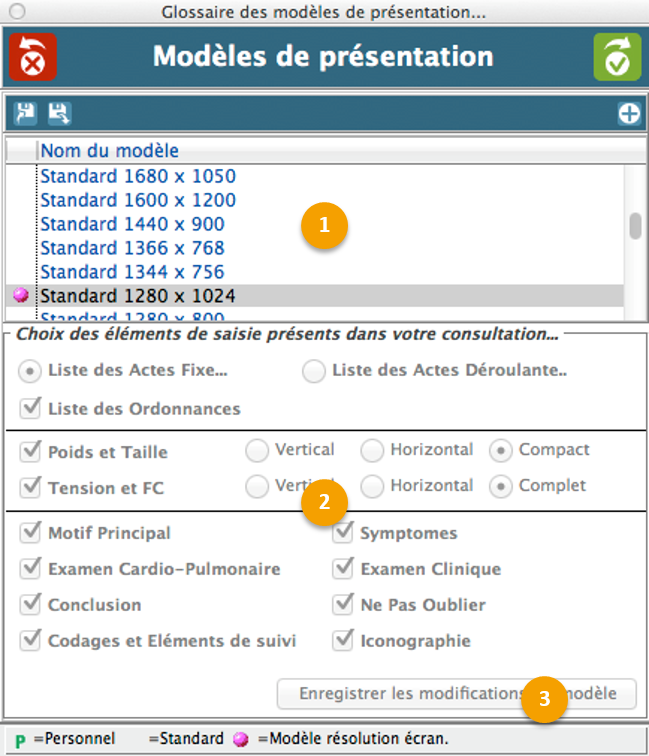Click the first save model toolbar icon

pyautogui.click(x=25, y=113)
